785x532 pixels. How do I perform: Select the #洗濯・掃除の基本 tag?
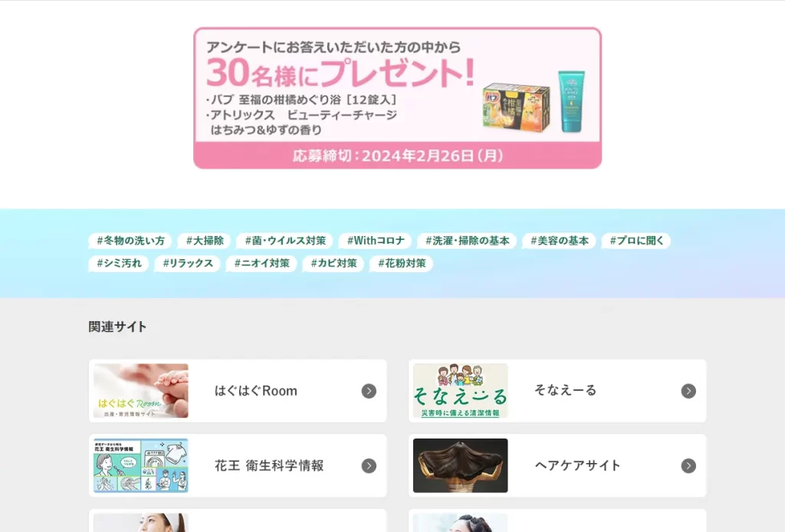(x=467, y=241)
